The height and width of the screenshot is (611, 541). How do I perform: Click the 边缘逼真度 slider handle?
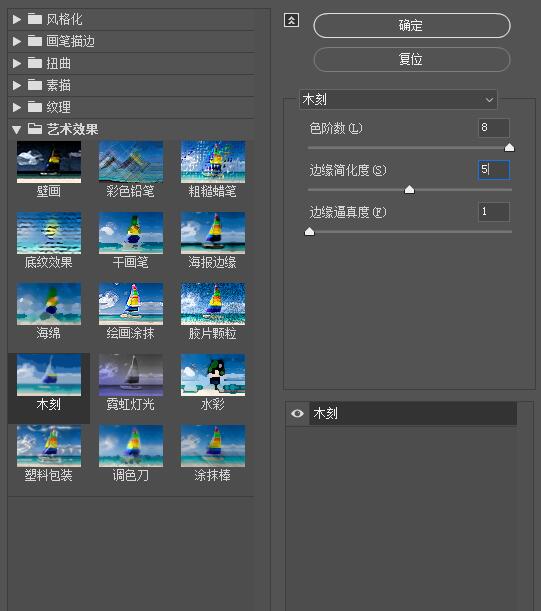tap(309, 231)
